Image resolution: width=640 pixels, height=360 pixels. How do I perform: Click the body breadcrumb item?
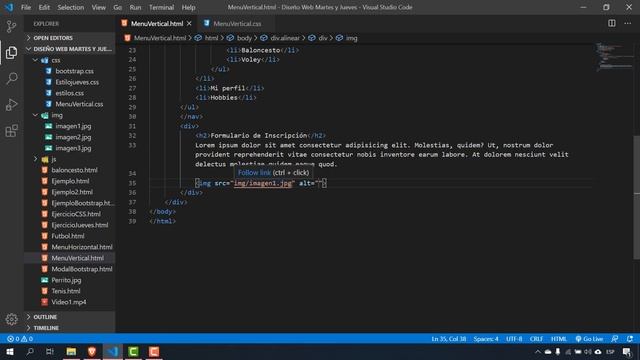tap(244, 38)
